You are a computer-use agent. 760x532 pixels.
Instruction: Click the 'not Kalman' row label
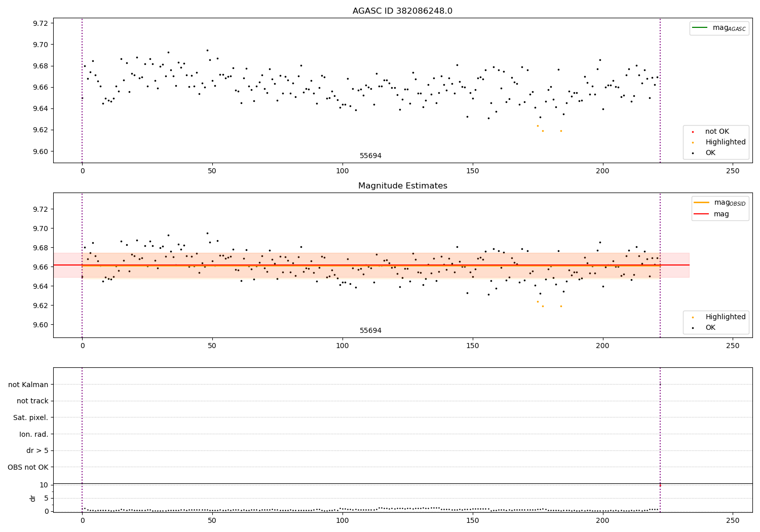pos(28,385)
